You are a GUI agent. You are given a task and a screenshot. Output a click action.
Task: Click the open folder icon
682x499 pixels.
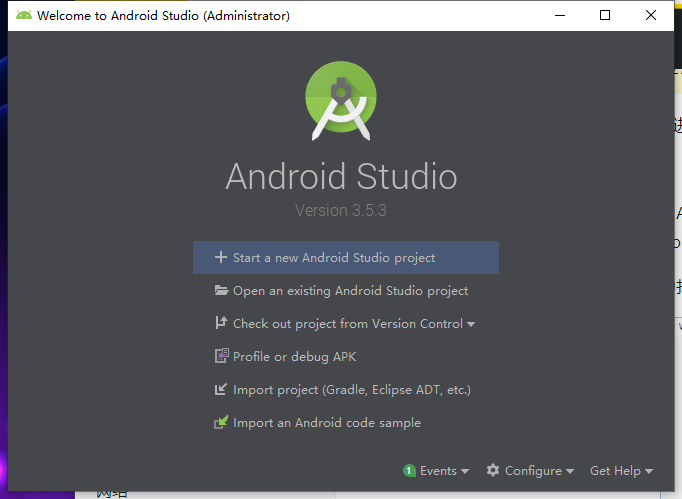click(221, 290)
